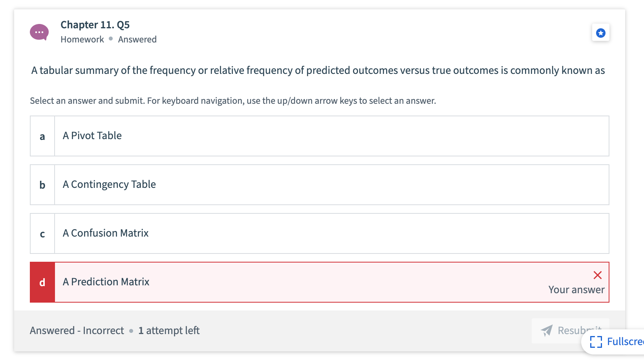644x360 pixels.
Task: Click the red X incorrect mark
Action: pyautogui.click(x=598, y=275)
